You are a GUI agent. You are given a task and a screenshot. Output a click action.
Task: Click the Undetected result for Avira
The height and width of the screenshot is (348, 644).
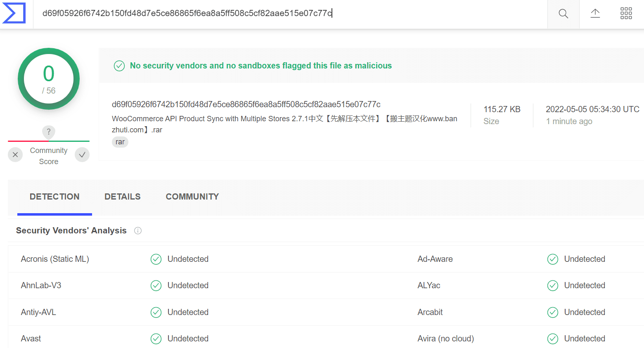coord(585,339)
